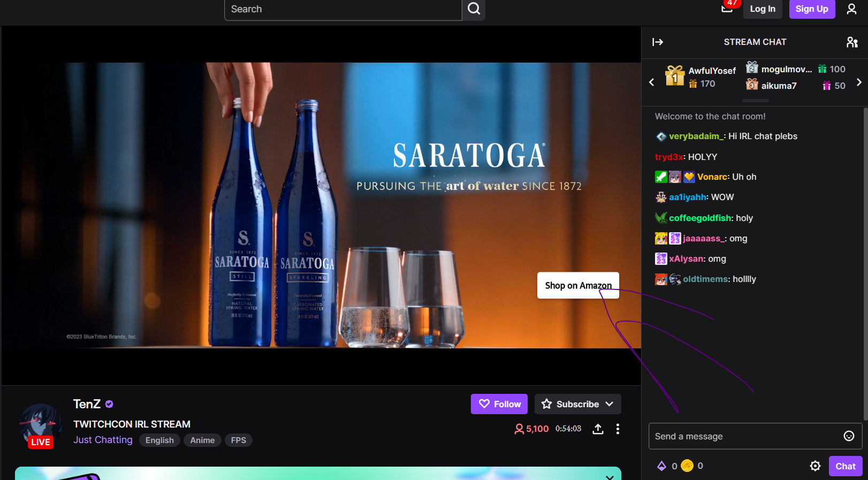The width and height of the screenshot is (868, 480).
Task: Click the Log In button
Action: (x=763, y=9)
